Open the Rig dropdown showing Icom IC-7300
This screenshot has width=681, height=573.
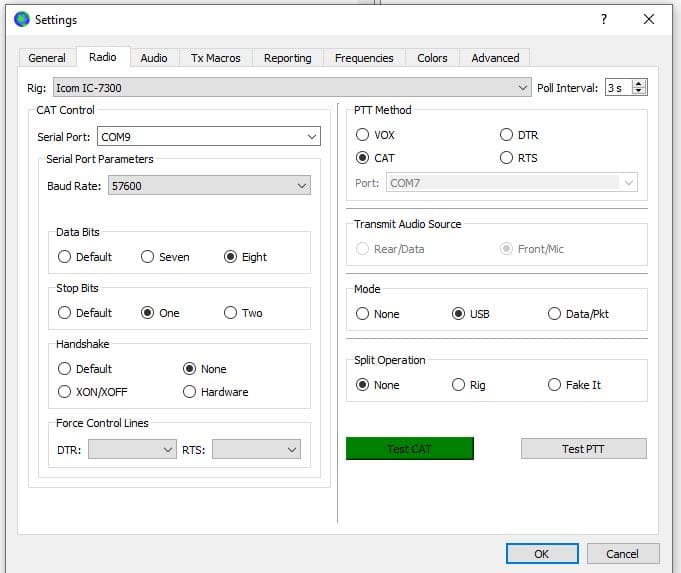pos(292,88)
